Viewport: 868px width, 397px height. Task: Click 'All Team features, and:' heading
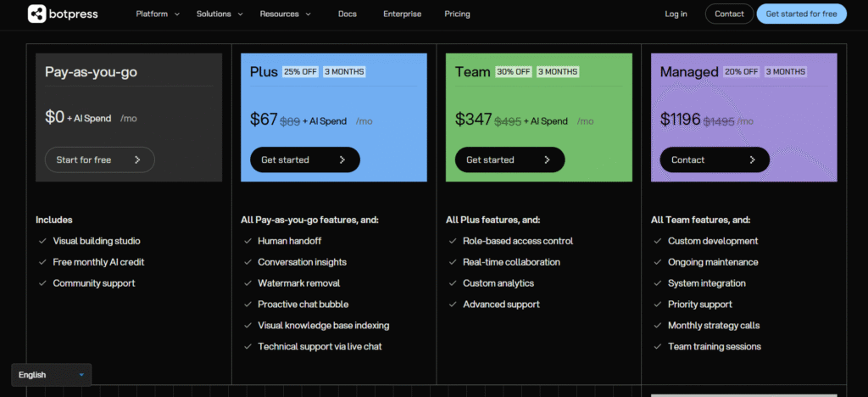(x=700, y=220)
